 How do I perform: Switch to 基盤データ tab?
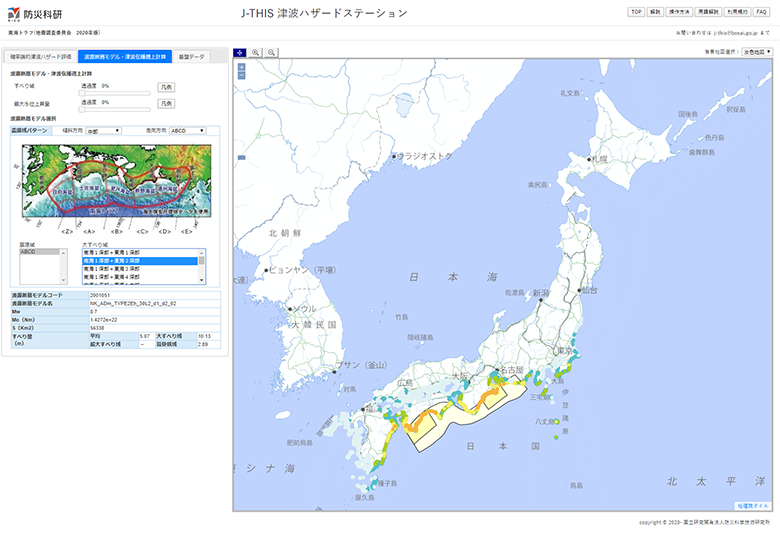[191, 57]
